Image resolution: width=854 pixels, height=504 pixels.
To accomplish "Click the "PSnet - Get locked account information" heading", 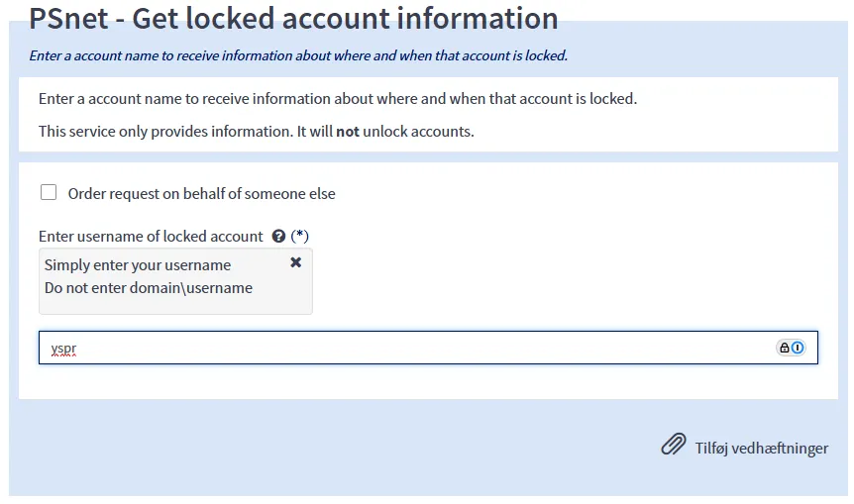I will pyautogui.click(x=293, y=18).
